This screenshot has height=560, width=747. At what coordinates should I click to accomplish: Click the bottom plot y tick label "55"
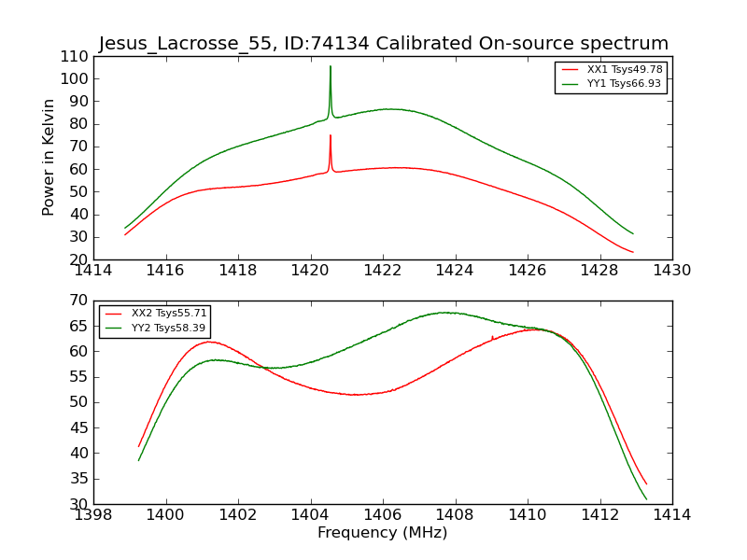(x=78, y=378)
